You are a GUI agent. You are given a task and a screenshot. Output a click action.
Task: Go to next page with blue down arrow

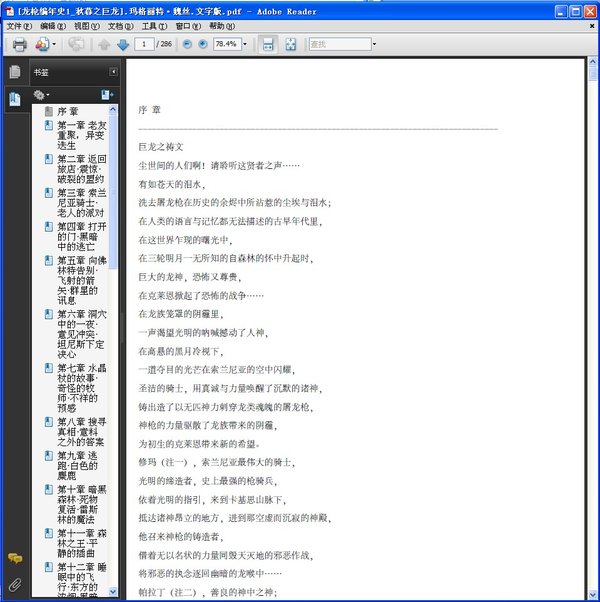click(x=123, y=45)
